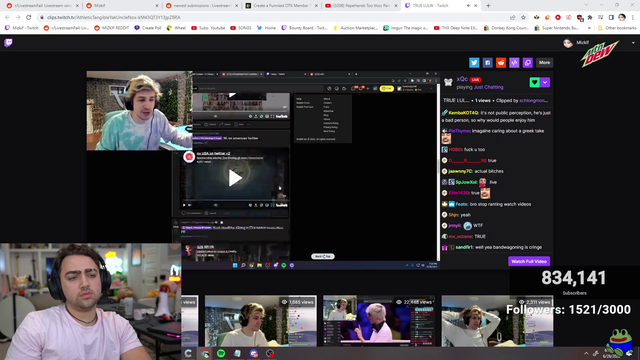
Task: Open OBS icon in the Windows taskbar
Action: (x=270, y=353)
